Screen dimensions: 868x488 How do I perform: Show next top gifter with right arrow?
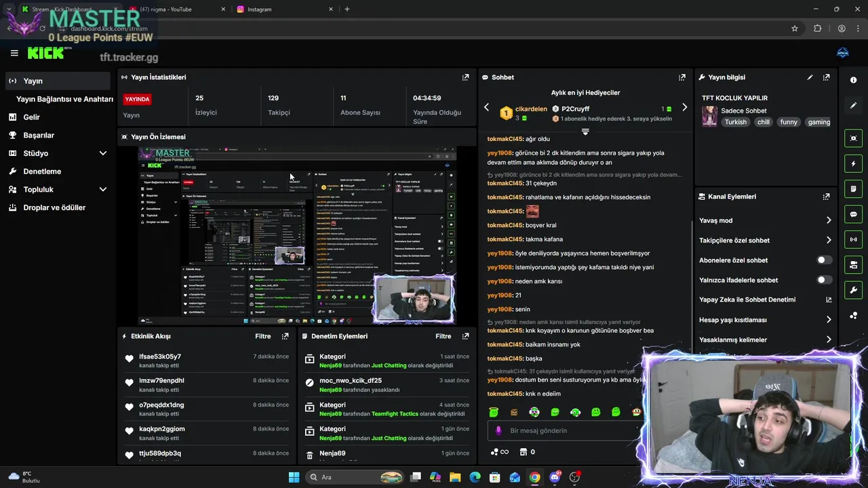tap(684, 107)
